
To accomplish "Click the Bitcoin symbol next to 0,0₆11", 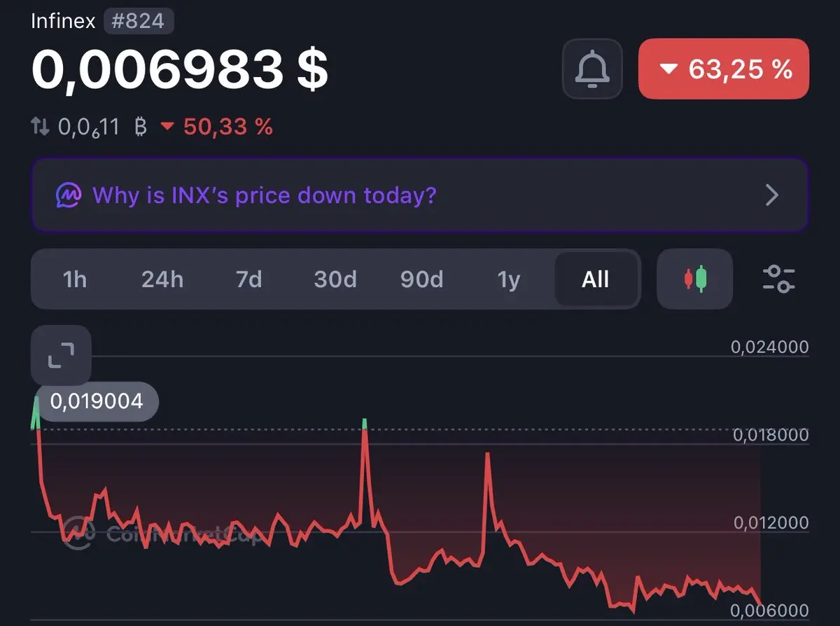I will click(140, 127).
